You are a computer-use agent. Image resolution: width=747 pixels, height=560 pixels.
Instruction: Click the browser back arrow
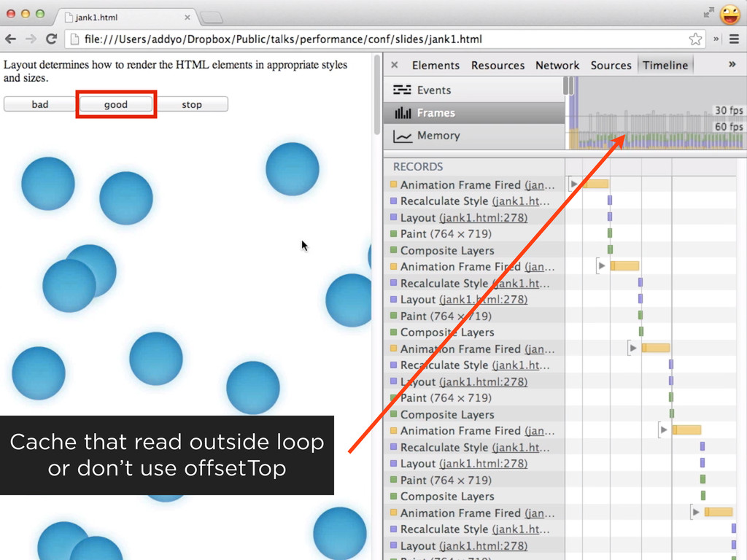11,39
